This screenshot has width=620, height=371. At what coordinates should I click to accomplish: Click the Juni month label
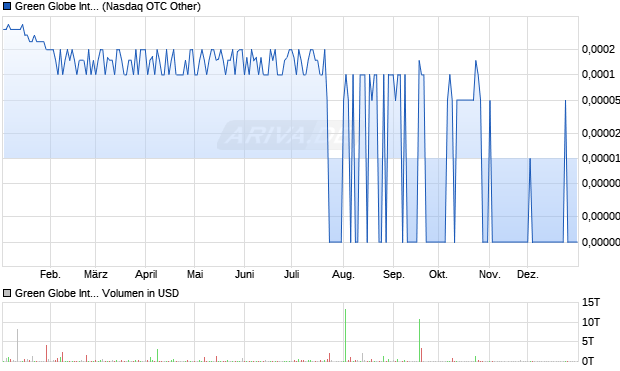tap(244, 274)
